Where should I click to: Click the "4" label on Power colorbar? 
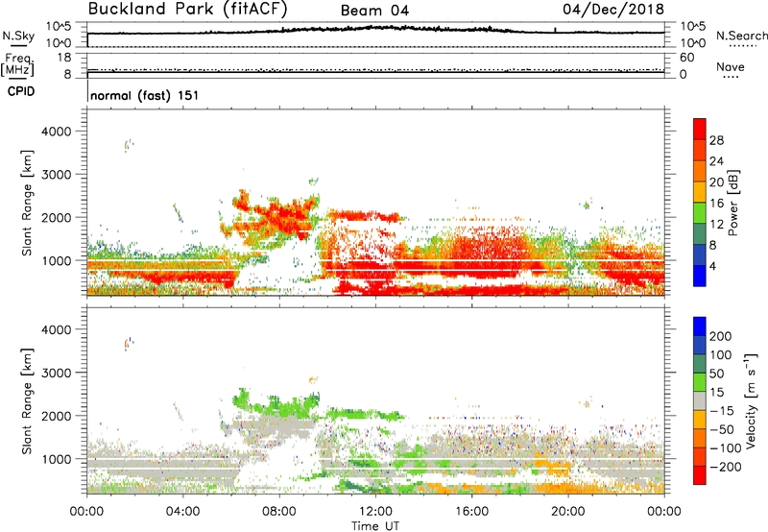[x=712, y=267]
